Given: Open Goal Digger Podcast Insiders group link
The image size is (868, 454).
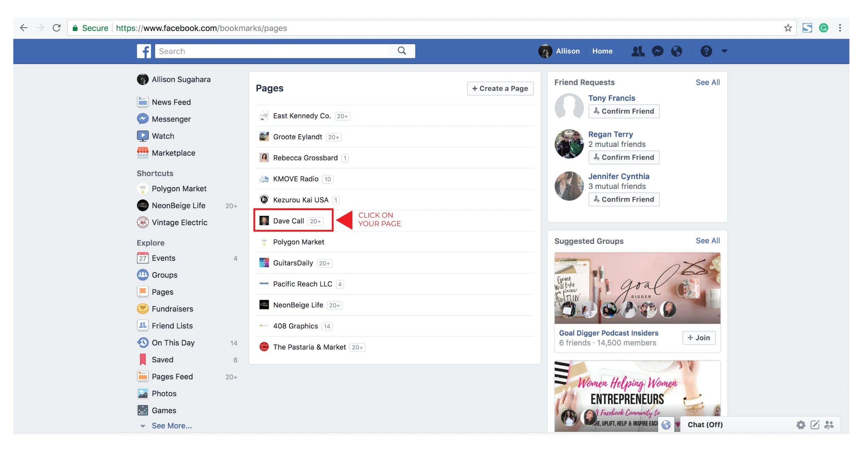Looking at the screenshot, I should pos(608,333).
